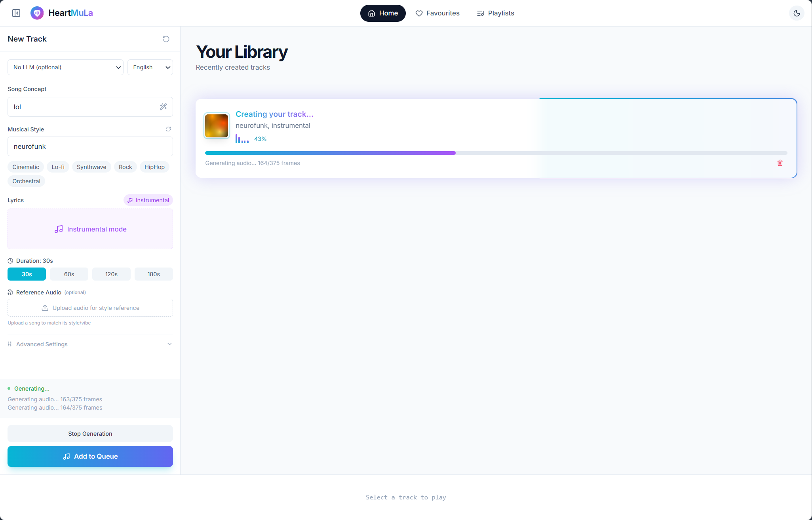Click the upload audio icon

tap(45, 308)
